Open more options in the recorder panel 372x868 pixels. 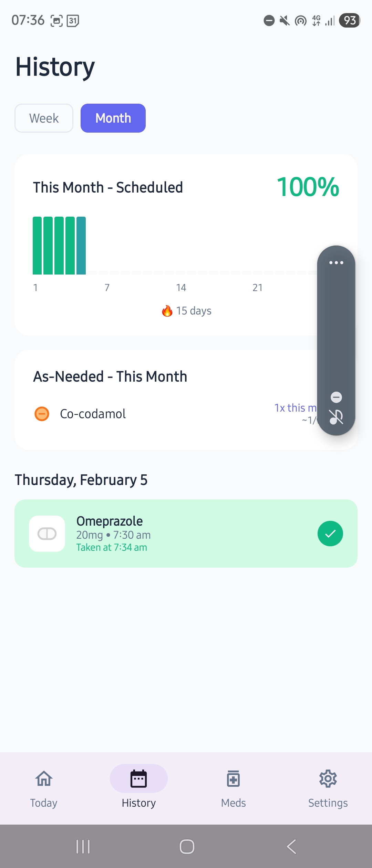(x=336, y=262)
